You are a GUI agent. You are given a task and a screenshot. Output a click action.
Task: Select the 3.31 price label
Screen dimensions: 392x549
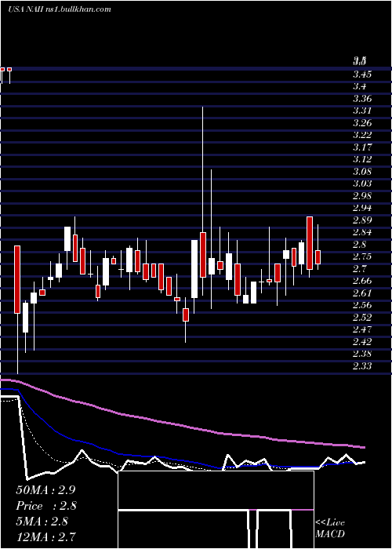click(362, 111)
